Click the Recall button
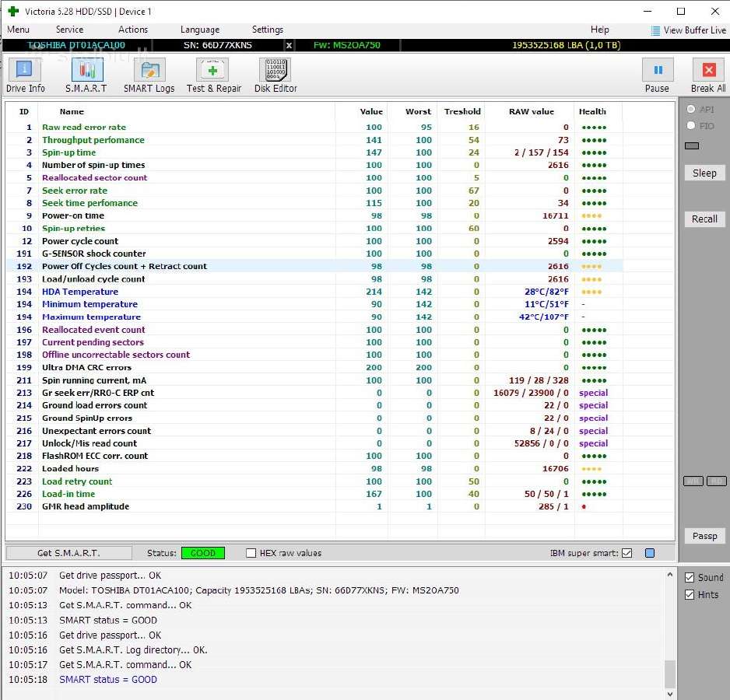Screen dimensions: 730x700 [704, 219]
